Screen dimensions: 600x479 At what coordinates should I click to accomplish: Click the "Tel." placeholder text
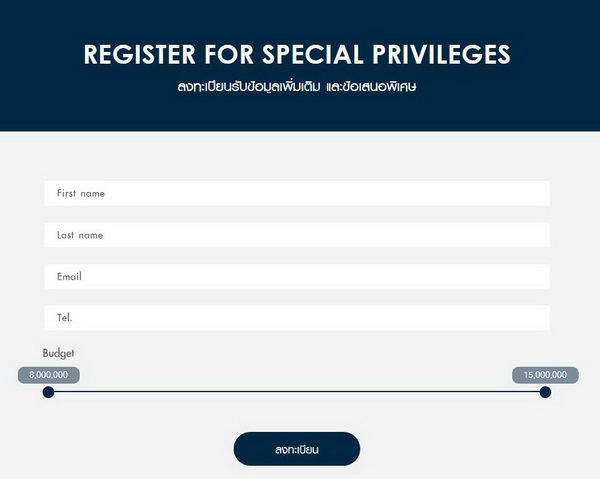tap(65, 318)
